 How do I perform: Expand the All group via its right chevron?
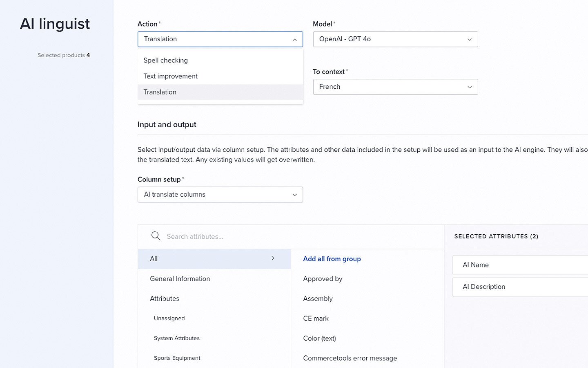point(272,258)
